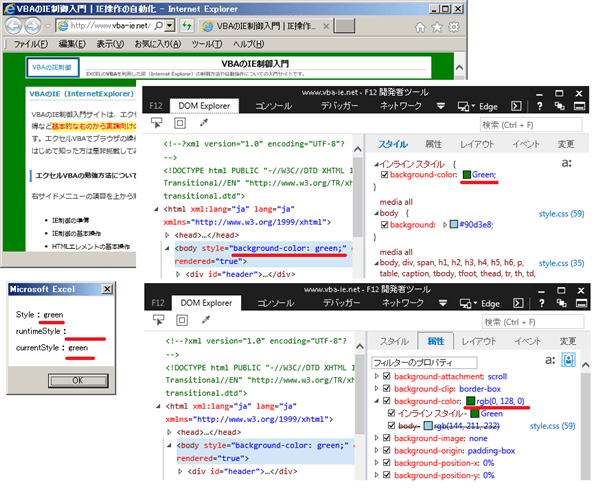Open help question mark in upper dev tools

coord(540,106)
